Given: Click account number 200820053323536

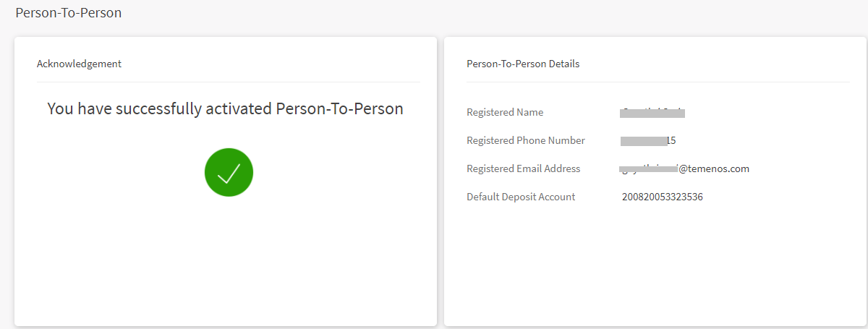Looking at the screenshot, I should coord(662,197).
